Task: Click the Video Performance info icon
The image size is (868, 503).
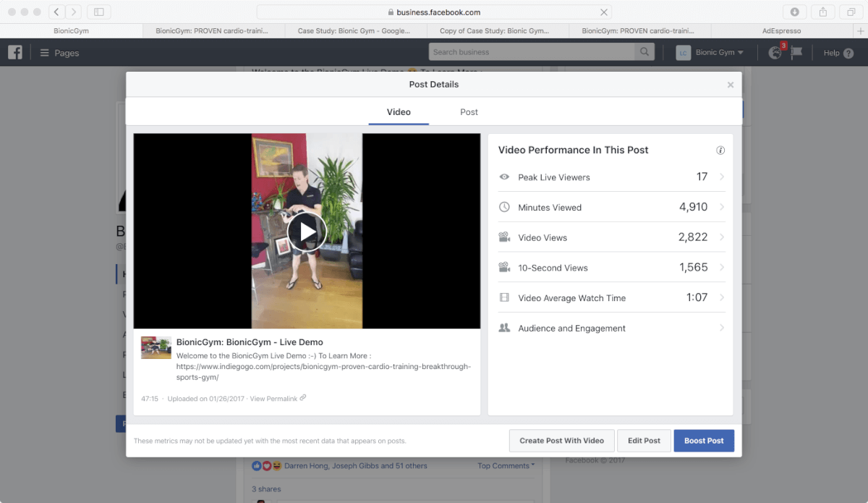Action: point(720,151)
